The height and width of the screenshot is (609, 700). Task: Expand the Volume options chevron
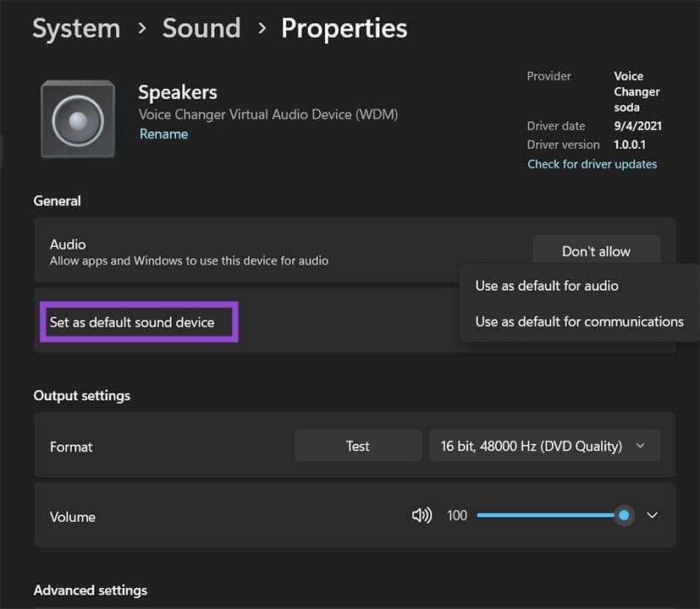(x=652, y=515)
